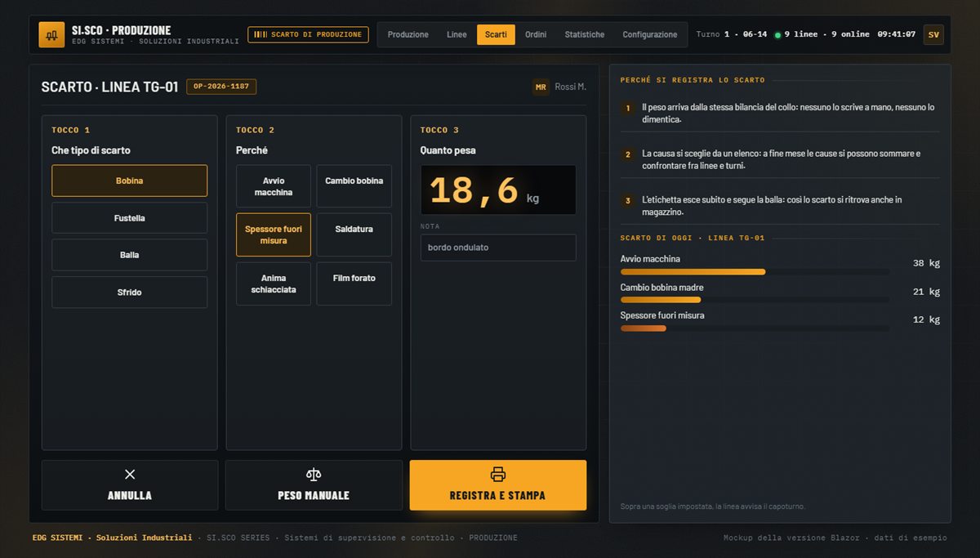This screenshot has height=558, width=980.
Task: Select Sfrido as scrap type
Action: [x=129, y=292]
